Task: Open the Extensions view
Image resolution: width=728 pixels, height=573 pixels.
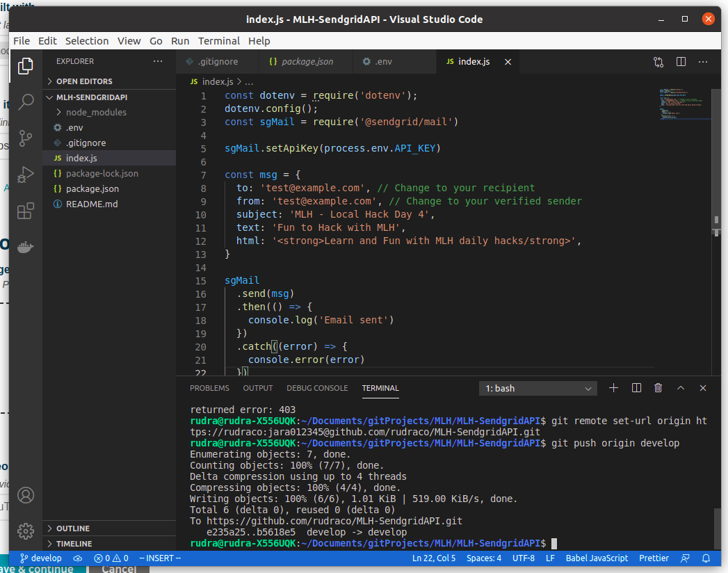Action: pyautogui.click(x=26, y=211)
